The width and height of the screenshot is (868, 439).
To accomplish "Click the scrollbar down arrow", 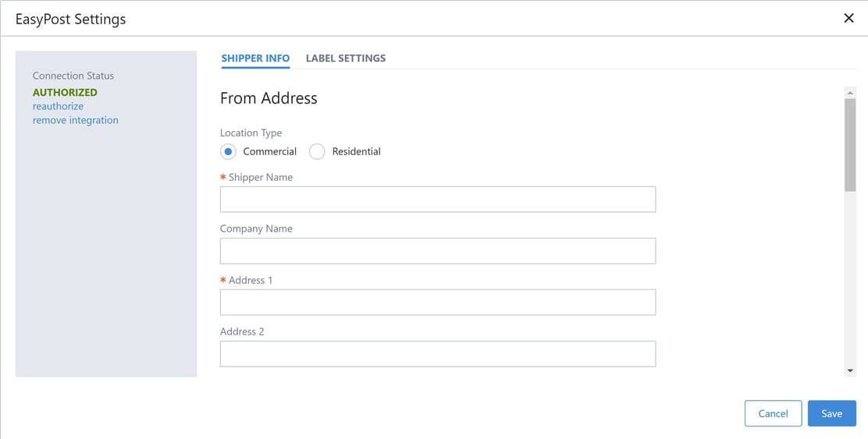I will [x=850, y=370].
